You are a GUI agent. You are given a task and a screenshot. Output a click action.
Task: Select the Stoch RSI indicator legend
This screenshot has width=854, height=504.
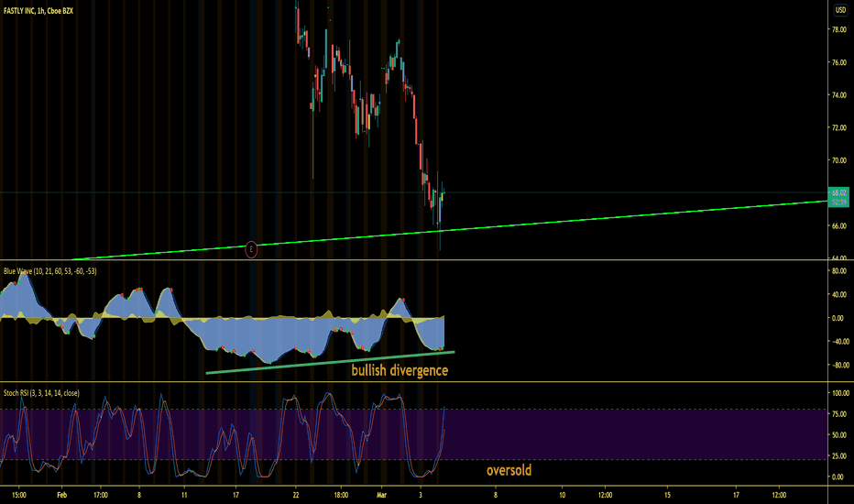tap(41, 393)
